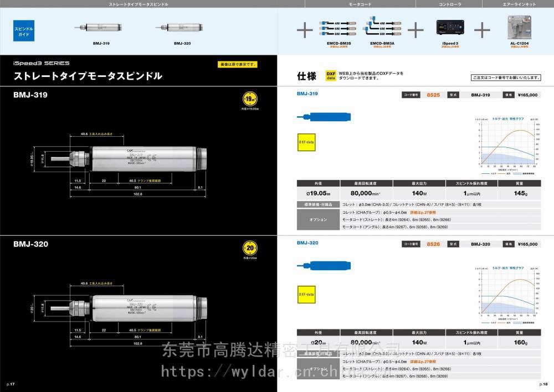Click the yellow 19mm diameter badge

[251, 100]
